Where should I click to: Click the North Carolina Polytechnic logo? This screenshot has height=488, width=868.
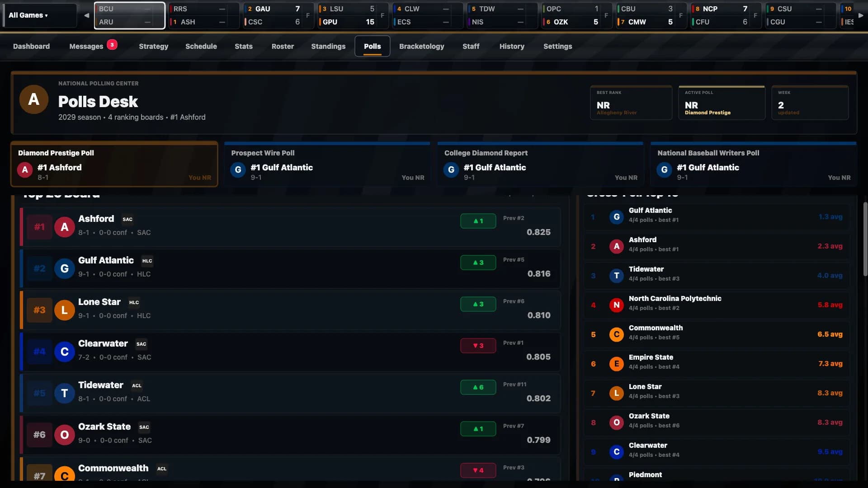616,305
